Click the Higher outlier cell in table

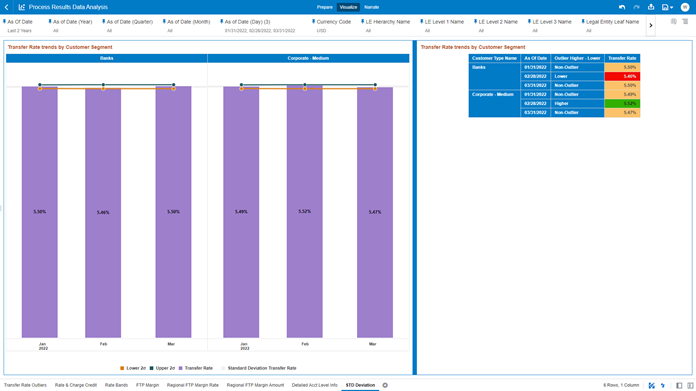tap(577, 103)
